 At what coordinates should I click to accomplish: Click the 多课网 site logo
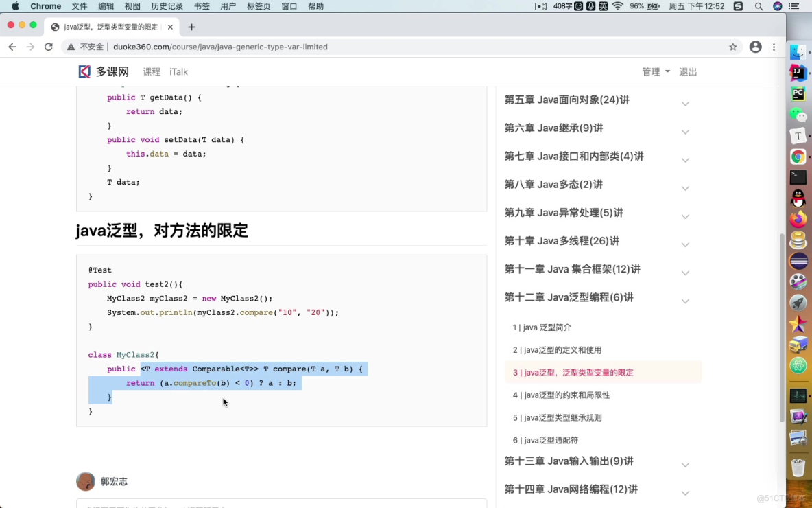(x=101, y=71)
